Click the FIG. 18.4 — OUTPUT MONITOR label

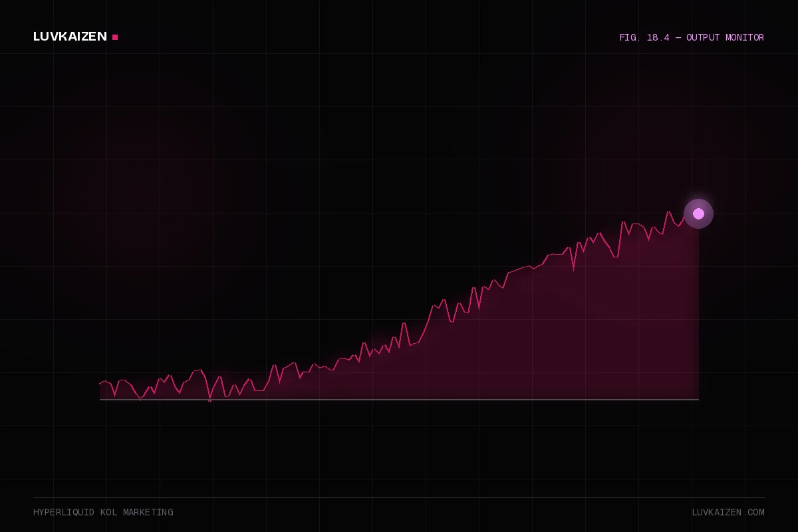[x=692, y=38]
